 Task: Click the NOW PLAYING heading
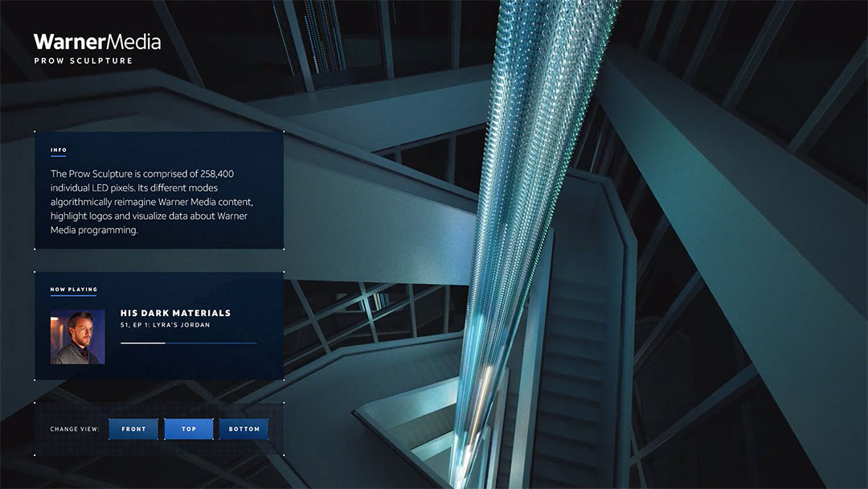coord(74,290)
